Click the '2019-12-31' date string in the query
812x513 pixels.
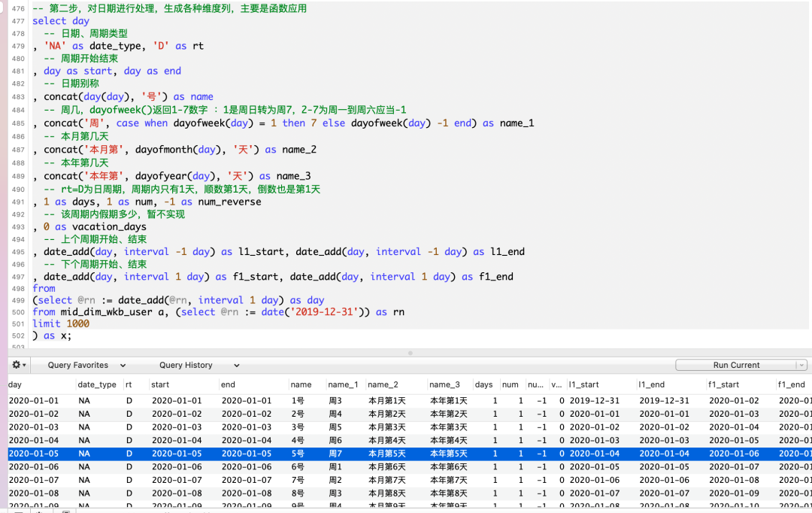tap(326, 312)
